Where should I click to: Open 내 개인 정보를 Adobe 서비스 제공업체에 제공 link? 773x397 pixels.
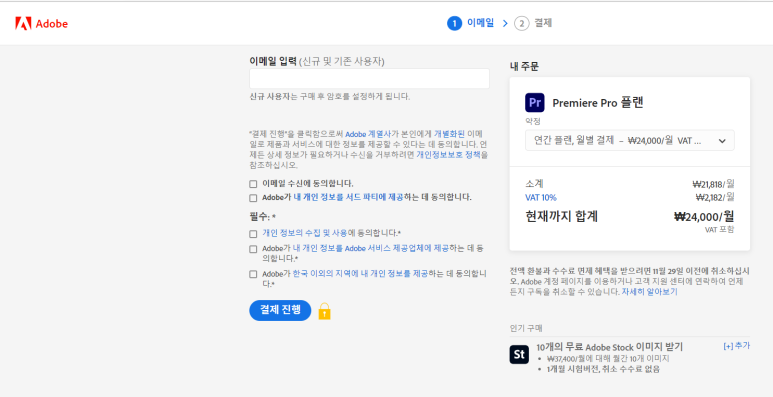tap(370, 248)
